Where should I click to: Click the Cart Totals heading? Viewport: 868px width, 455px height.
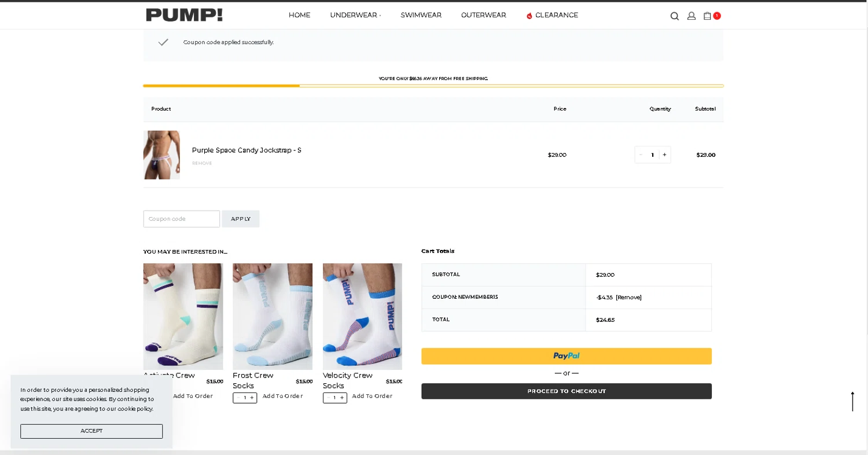[x=438, y=251]
